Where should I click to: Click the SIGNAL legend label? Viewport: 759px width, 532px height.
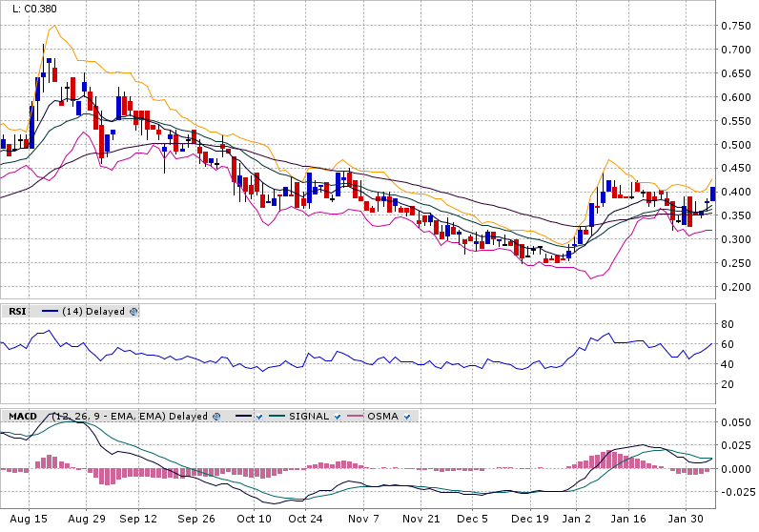pyautogui.click(x=309, y=416)
